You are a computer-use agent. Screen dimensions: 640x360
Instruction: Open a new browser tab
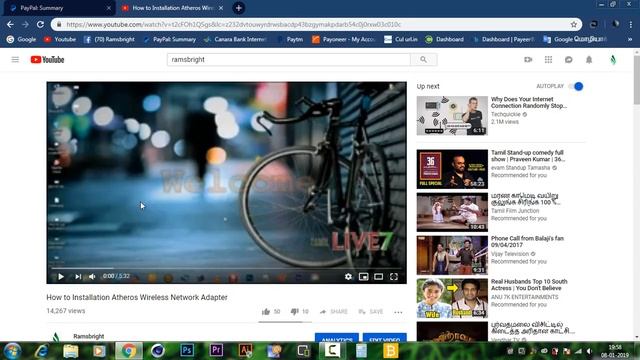(239, 8)
